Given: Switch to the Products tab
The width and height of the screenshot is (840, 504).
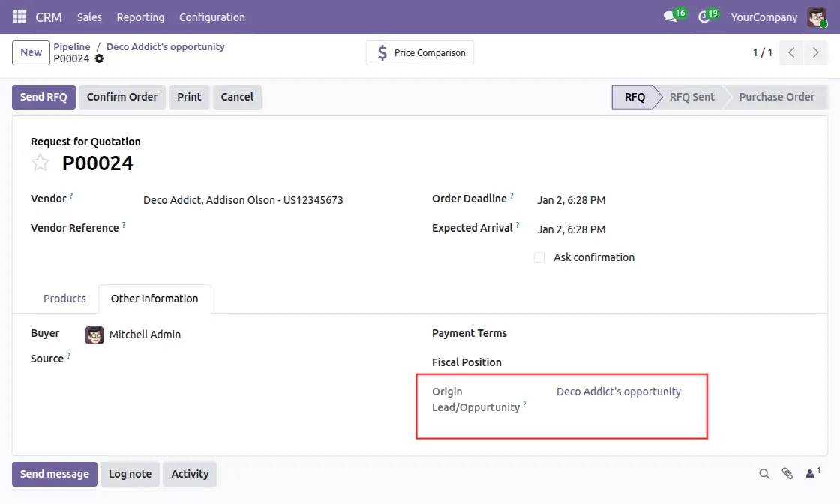Looking at the screenshot, I should 64,298.
